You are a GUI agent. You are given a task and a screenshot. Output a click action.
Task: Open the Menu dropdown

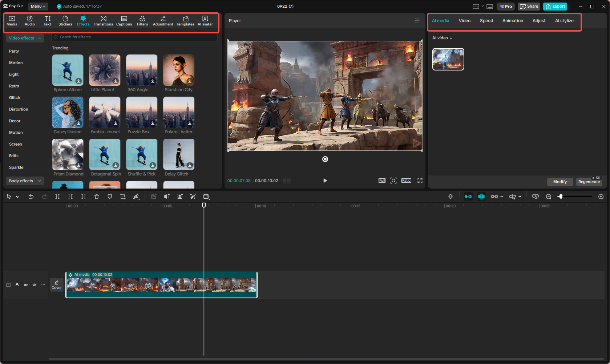click(x=38, y=6)
